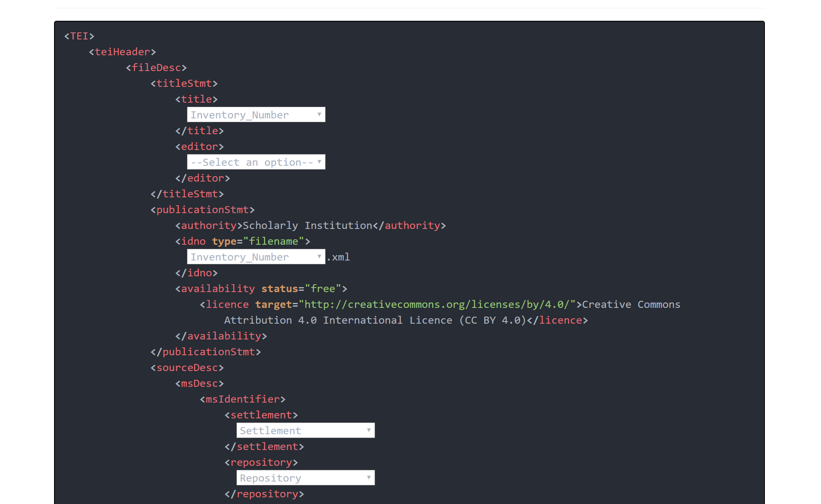Click the msDesc opening tag

(x=199, y=384)
